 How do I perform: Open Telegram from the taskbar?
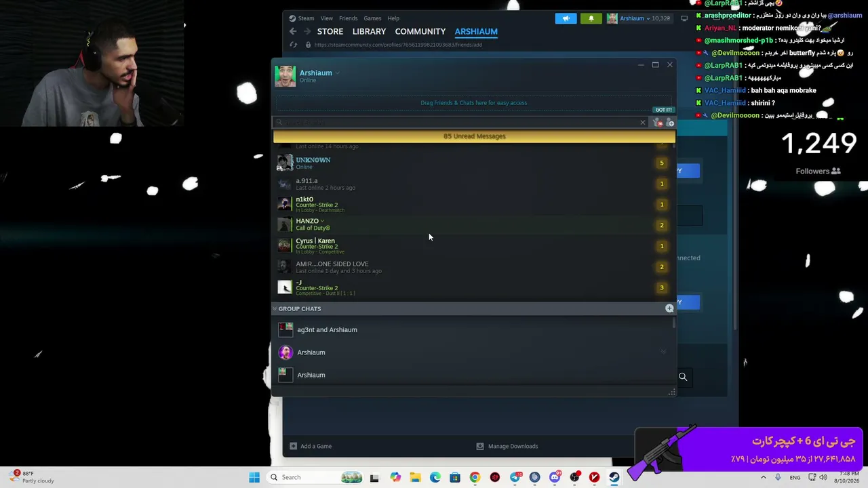point(515,477)
